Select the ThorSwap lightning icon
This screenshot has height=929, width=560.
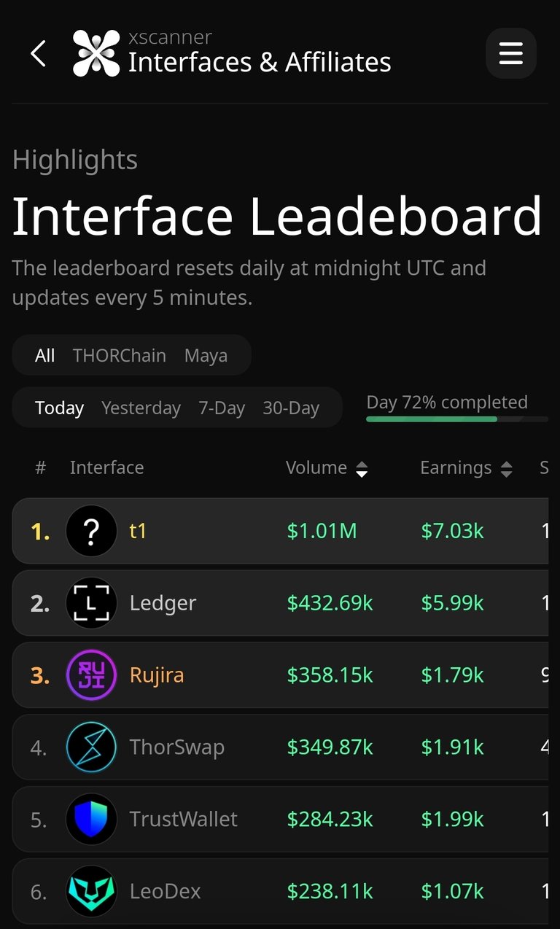pos(91,747)
